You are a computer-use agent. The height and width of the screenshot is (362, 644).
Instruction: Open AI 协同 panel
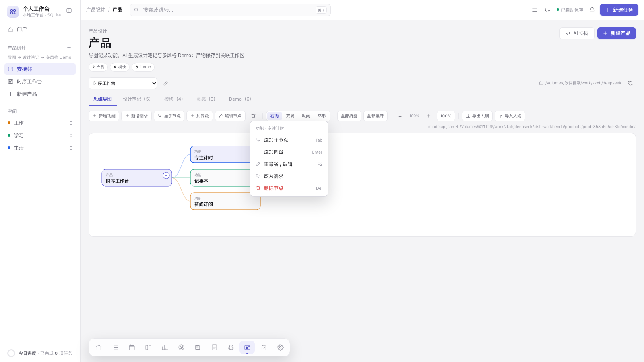click(x=577, y=33)
